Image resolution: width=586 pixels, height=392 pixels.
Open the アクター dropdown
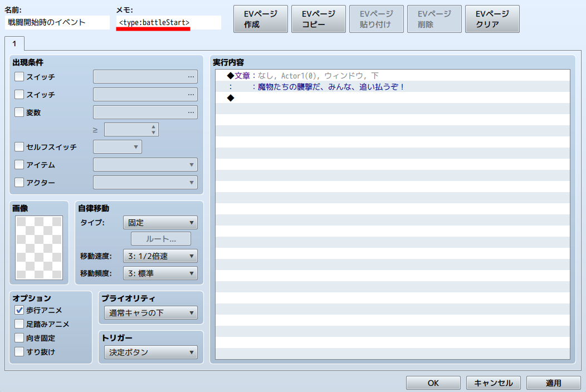(145, 183)
